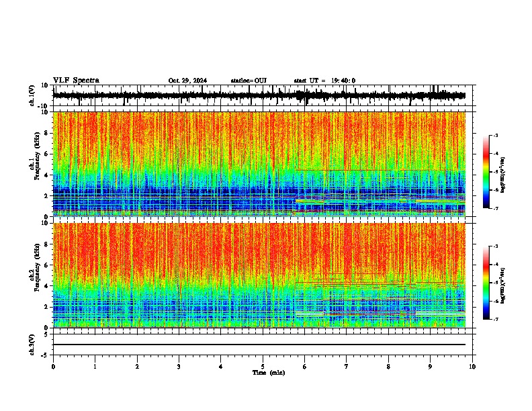Click the flat ch.3 voltage trace line

click(x=259, y=345)
